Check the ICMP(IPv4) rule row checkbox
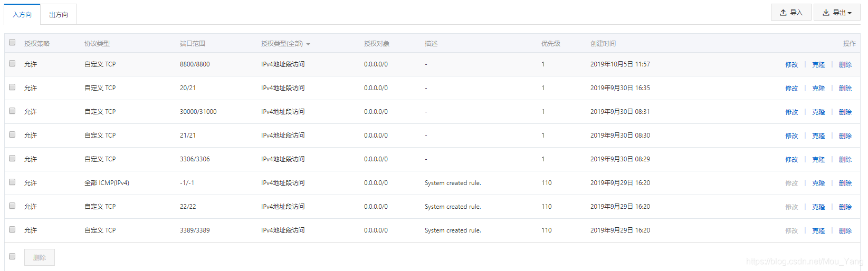Image resolution: width=868 pixels, height=271 pixels. click(12, 182)
